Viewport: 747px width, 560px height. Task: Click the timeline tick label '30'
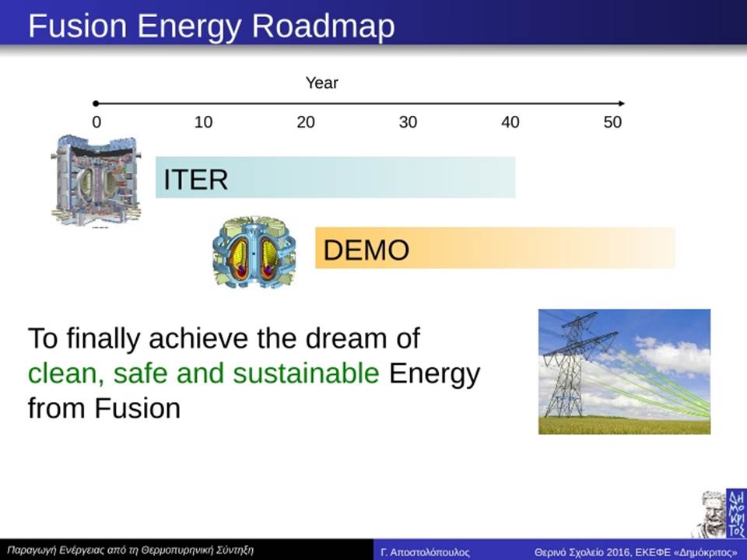pyautogui.click(x=409, y=122)
